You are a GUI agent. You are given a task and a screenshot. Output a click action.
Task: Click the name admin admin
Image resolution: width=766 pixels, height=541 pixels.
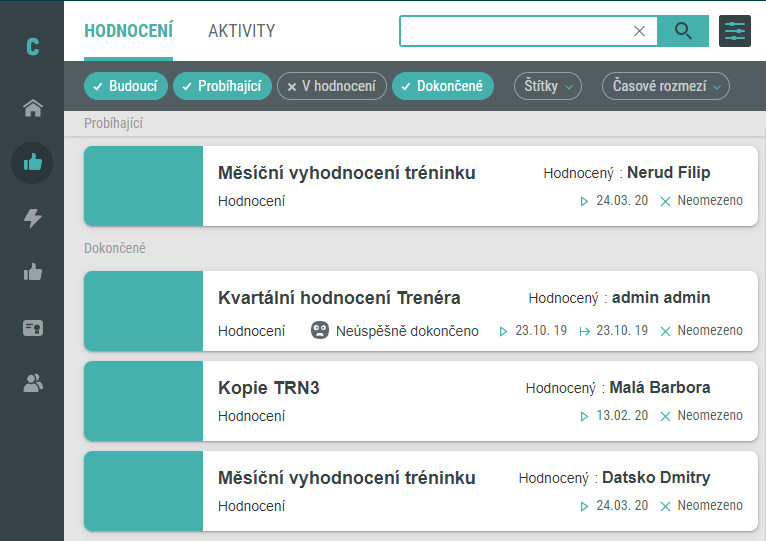click(661, 298)
